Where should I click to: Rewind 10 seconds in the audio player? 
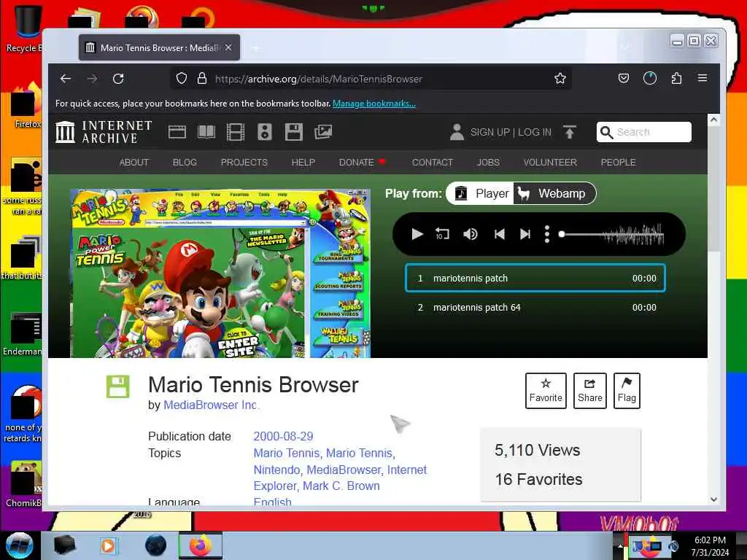click(441, 234)
